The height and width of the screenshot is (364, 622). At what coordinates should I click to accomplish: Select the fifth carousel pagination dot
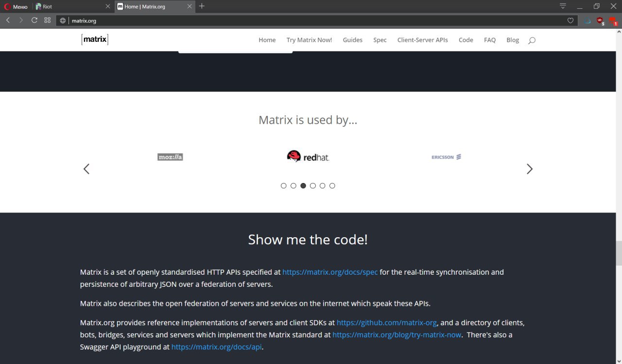coord(323,185)
